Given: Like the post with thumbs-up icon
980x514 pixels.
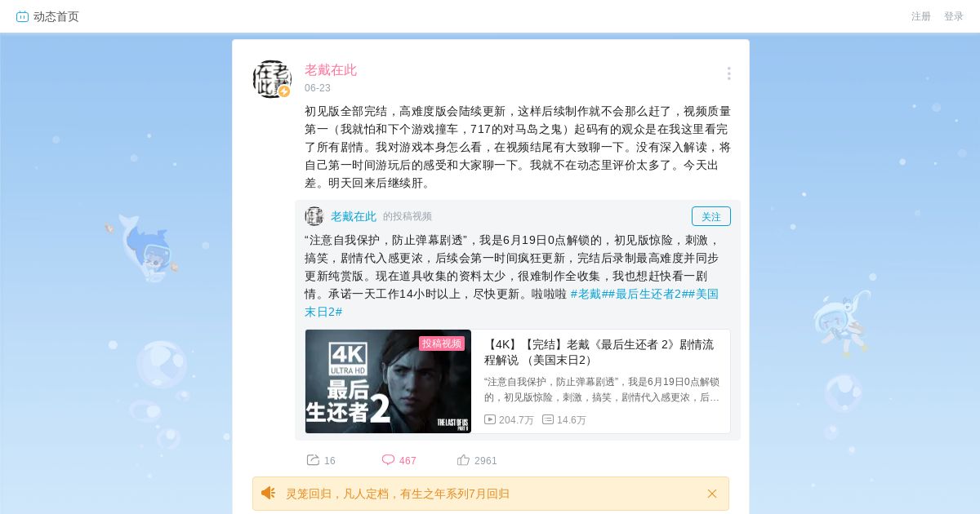Looking at the screenshot, I should click(463, 460).
